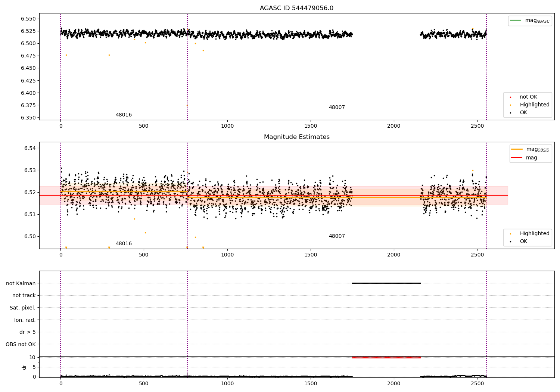Click the '6.50' tick in middle plot

coord(30,237)
